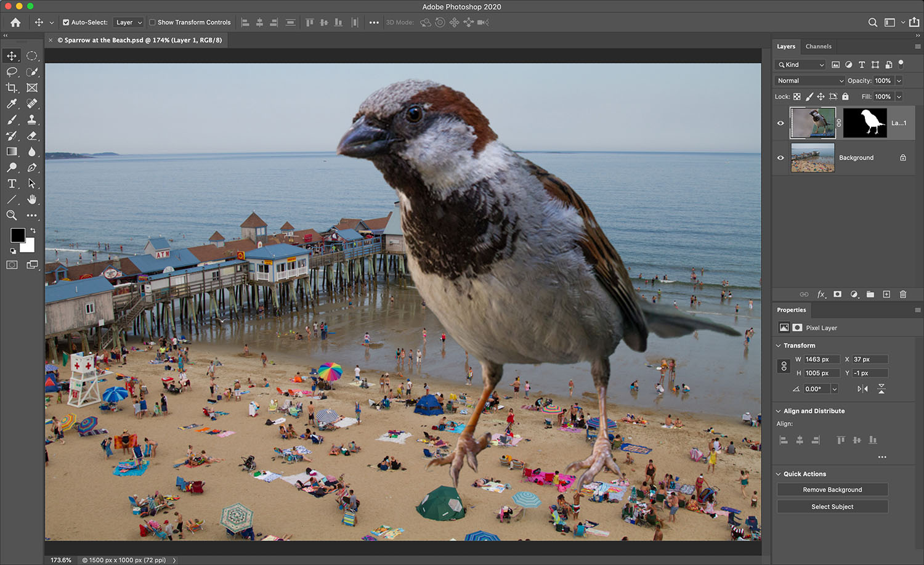Viewport: 924px width, 565px height.
Task: Toggle lock transparent pixels
Action: coord(797,97)
